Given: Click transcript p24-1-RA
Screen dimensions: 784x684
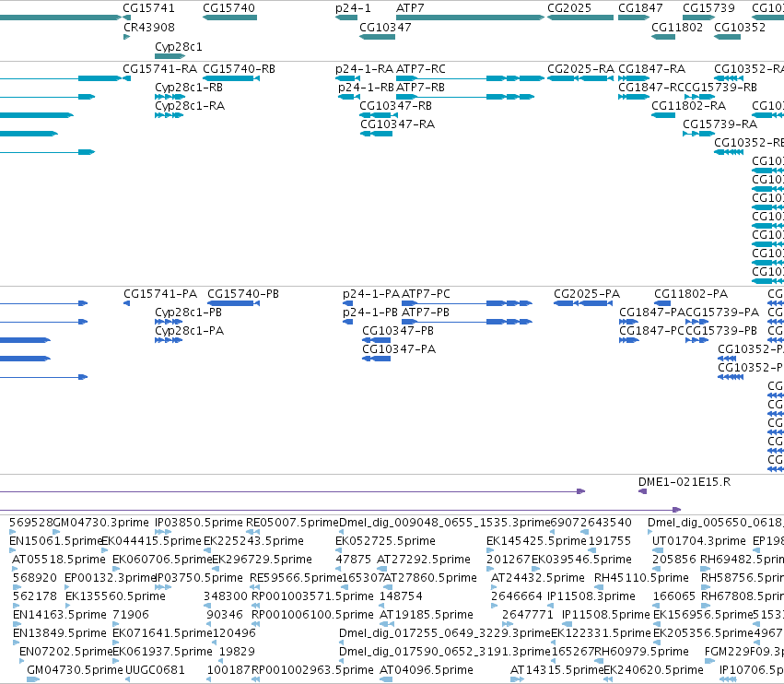Looking at the screenshot, I should 365,68.
